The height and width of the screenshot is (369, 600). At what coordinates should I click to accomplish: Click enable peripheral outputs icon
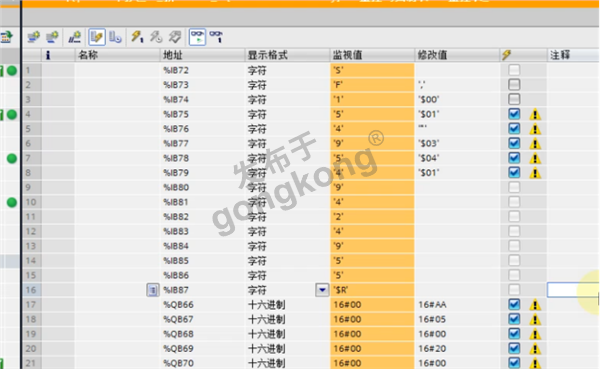(x=175, y=37)
